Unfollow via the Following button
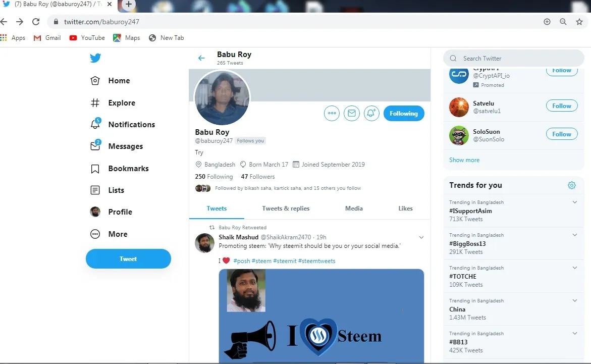The image size is (591, 364). coord(404,114)
